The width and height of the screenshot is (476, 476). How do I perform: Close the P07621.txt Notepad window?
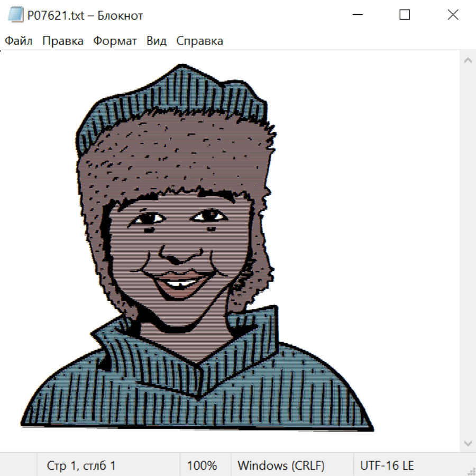tap(453, 15)
